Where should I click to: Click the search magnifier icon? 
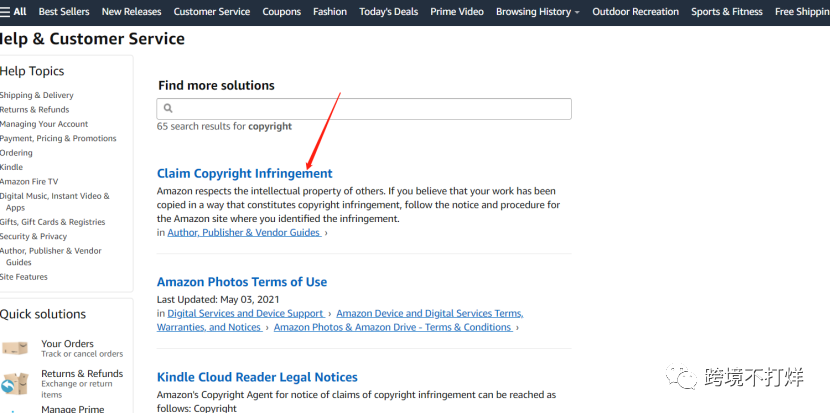(x=168, y=109)
